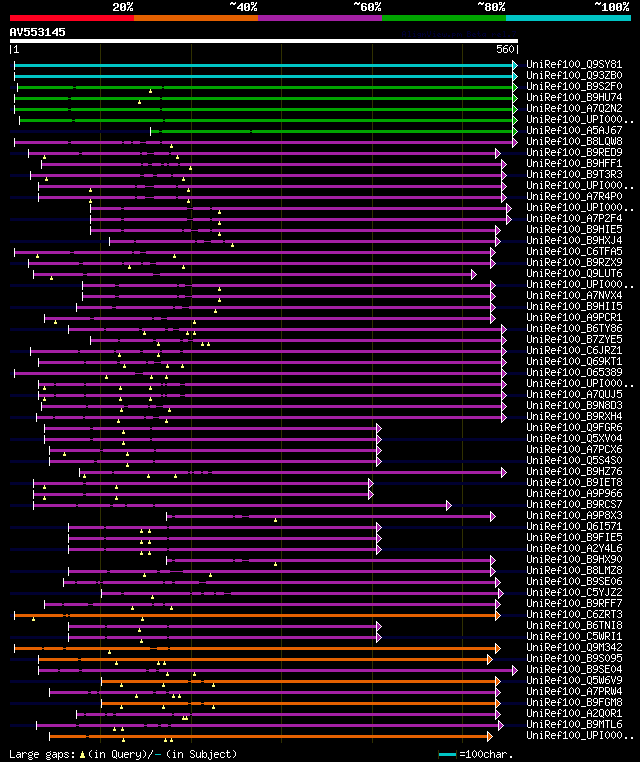
Task: Click hit label UniRef100_B9HXJ4
Action: (x=574, y=240)
